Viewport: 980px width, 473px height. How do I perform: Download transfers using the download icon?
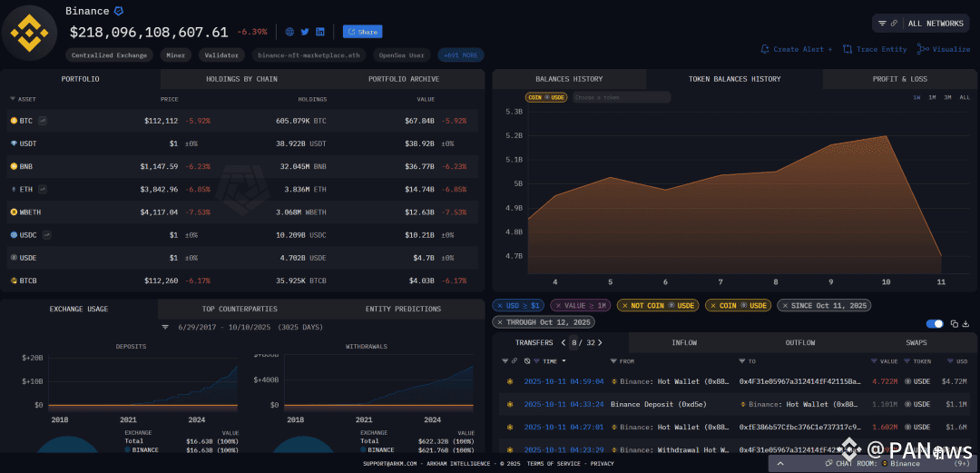965,323
